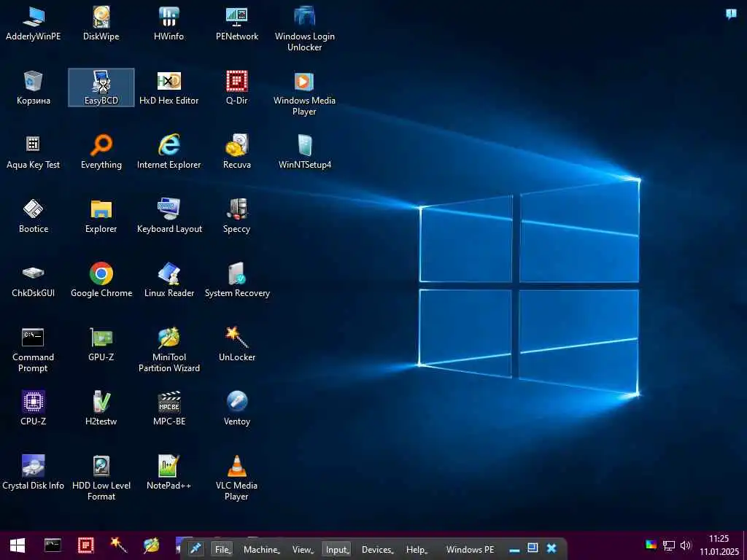Open Command Prompt from the taskbar

click(x=53, y=545)
